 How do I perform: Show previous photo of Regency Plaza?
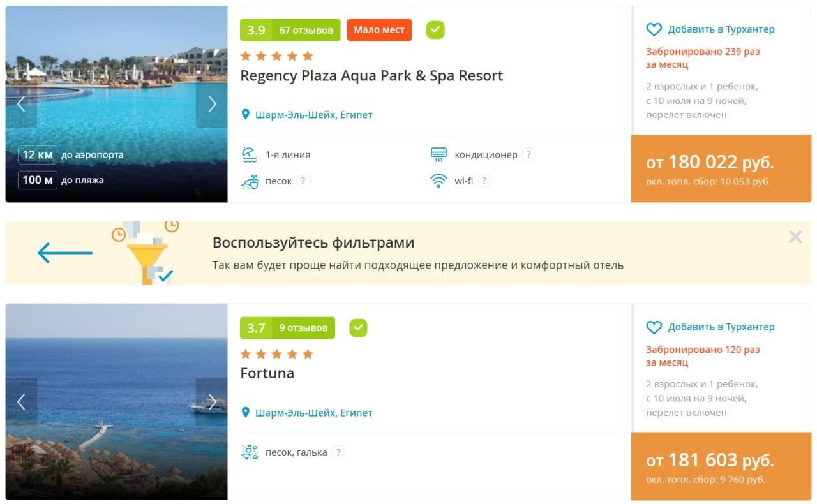pos(21,104)
